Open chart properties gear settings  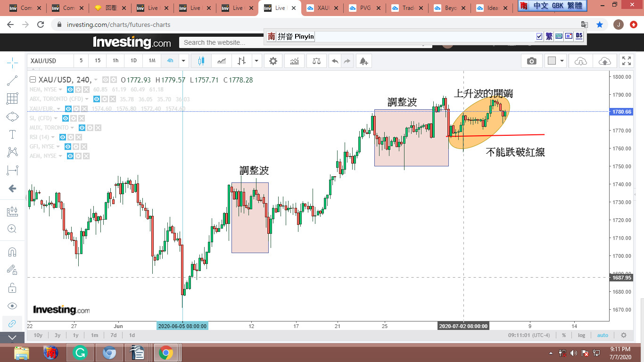pyautogui.click(x=273, y=61)
